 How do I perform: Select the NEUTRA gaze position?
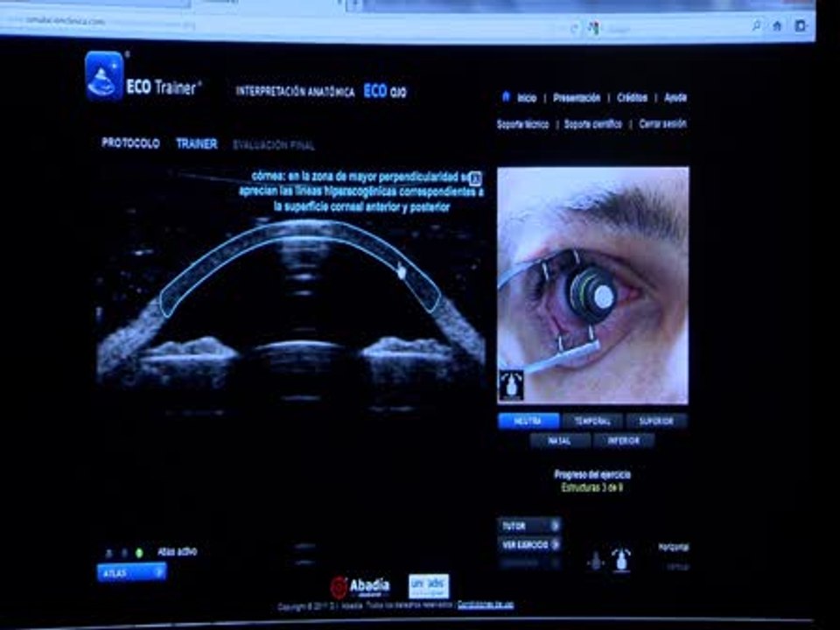(528, 421)
